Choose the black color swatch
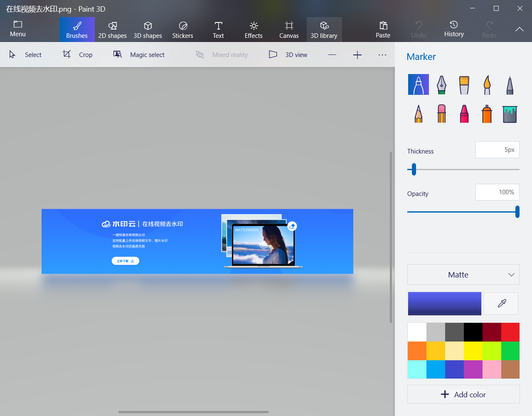 (x=473, y=332)
